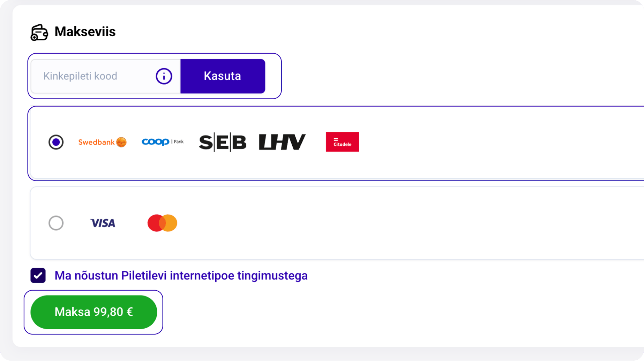
Task: Click the red Citadele logo
Action: [x=342, y=142]
